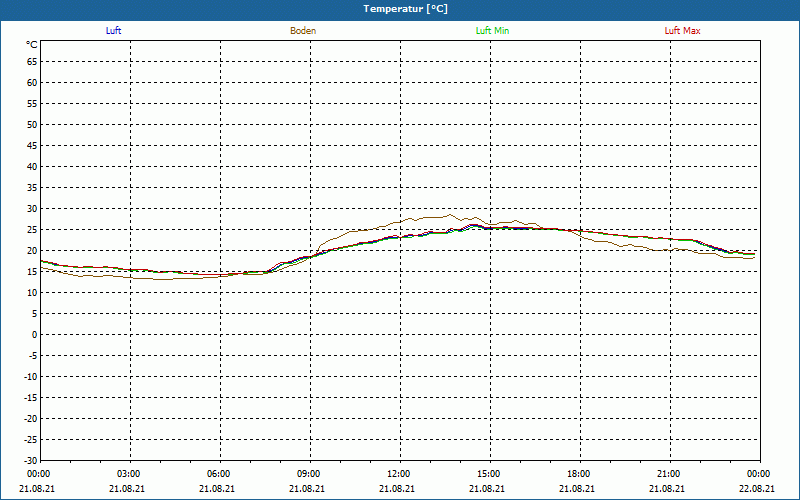Click the 03:00 time label

coord(130,474)
